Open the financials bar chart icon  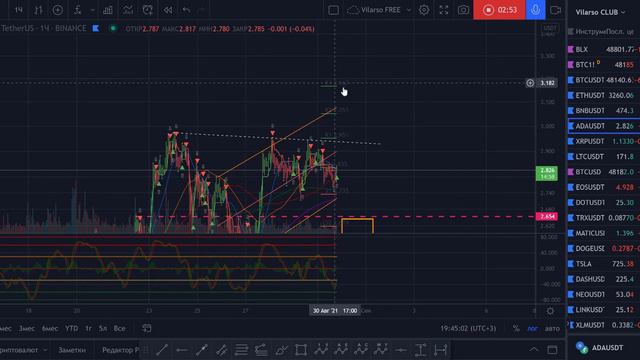pos(108,10)
